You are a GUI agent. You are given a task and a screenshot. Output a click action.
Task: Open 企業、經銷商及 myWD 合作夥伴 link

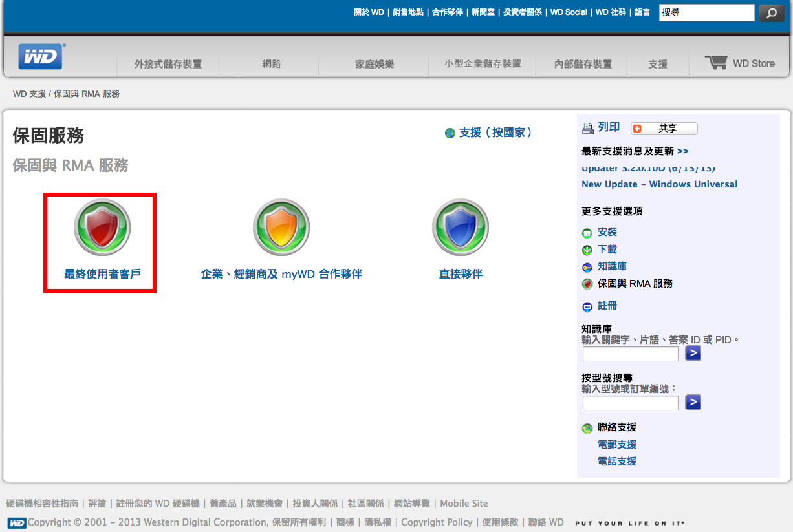tap(281, 274)
